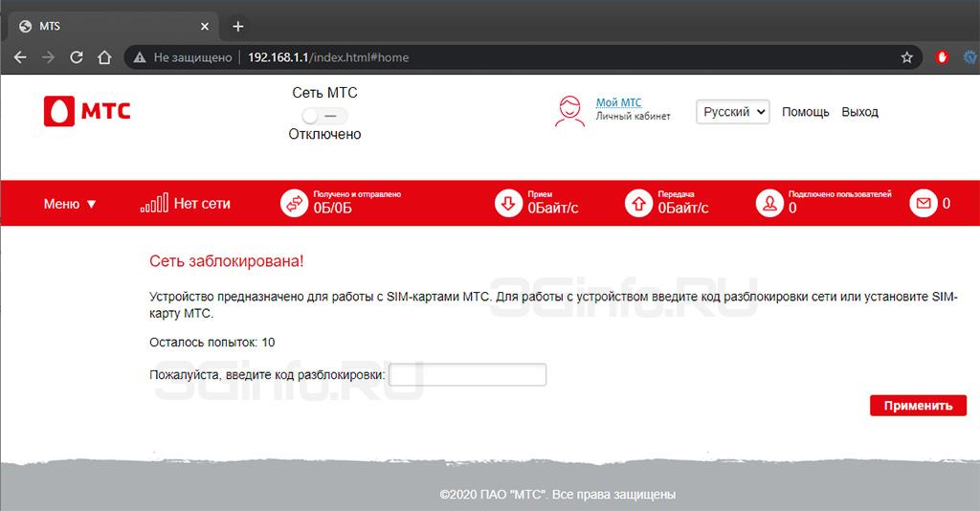Click Выход to log out
980x511 pixels.
[x=859, y=112]
